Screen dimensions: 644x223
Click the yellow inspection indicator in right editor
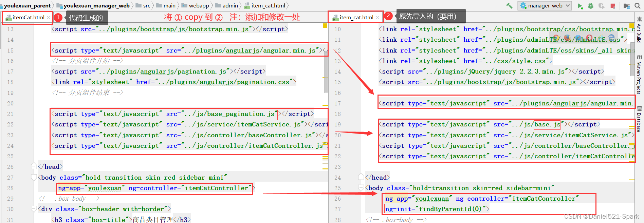(x=631, y=26)
